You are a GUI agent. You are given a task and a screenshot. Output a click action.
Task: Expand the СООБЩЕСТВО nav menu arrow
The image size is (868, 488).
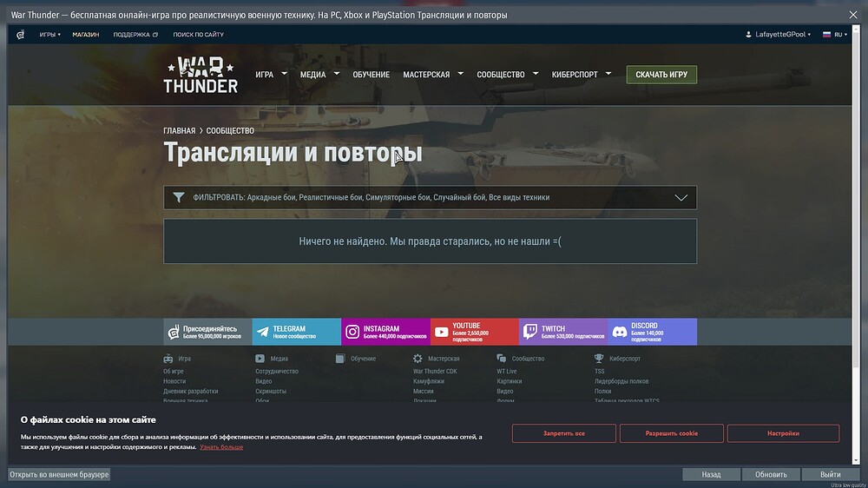(x=536, y=74)
